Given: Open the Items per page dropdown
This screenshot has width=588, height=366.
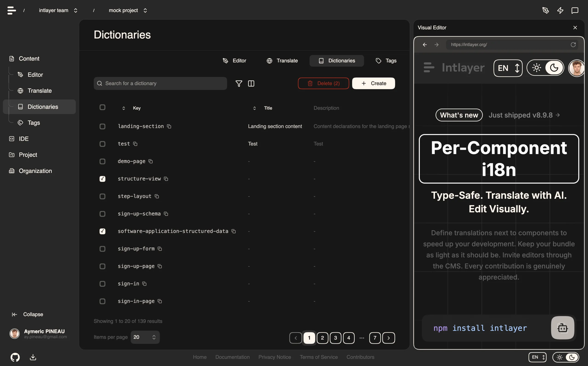Looking at the screenshot, I should tap(145, 337).
